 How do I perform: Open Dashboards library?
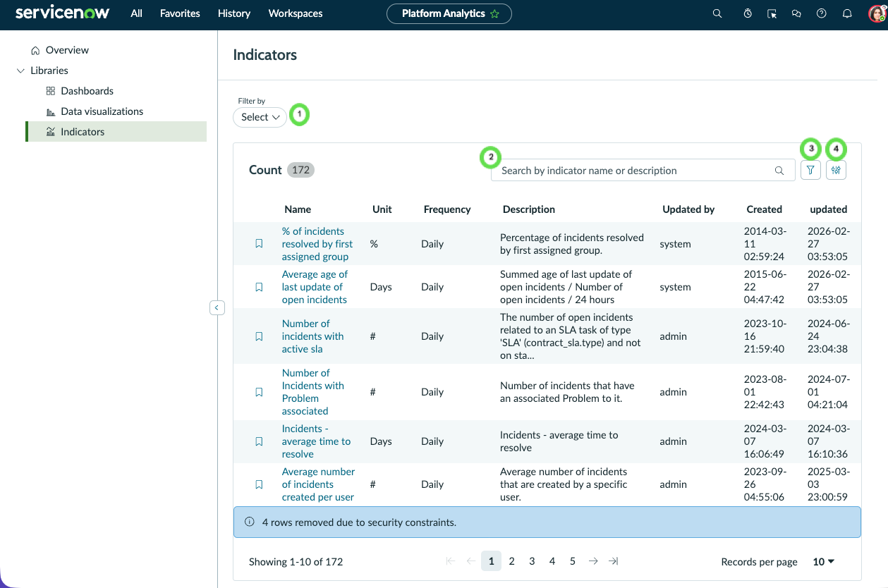coord(87,91)
